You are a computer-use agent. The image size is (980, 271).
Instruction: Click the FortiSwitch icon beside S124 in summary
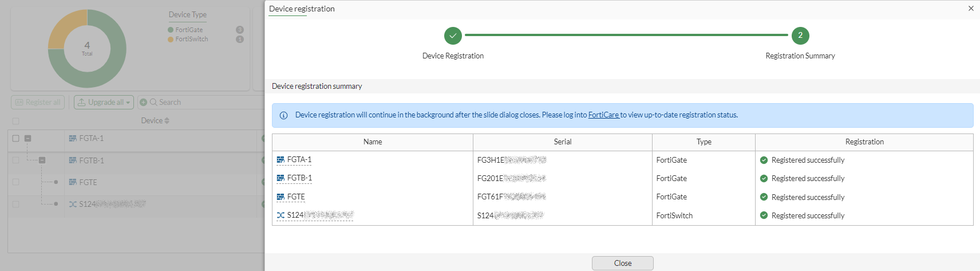pyautogui.click(x=280, y=215)
